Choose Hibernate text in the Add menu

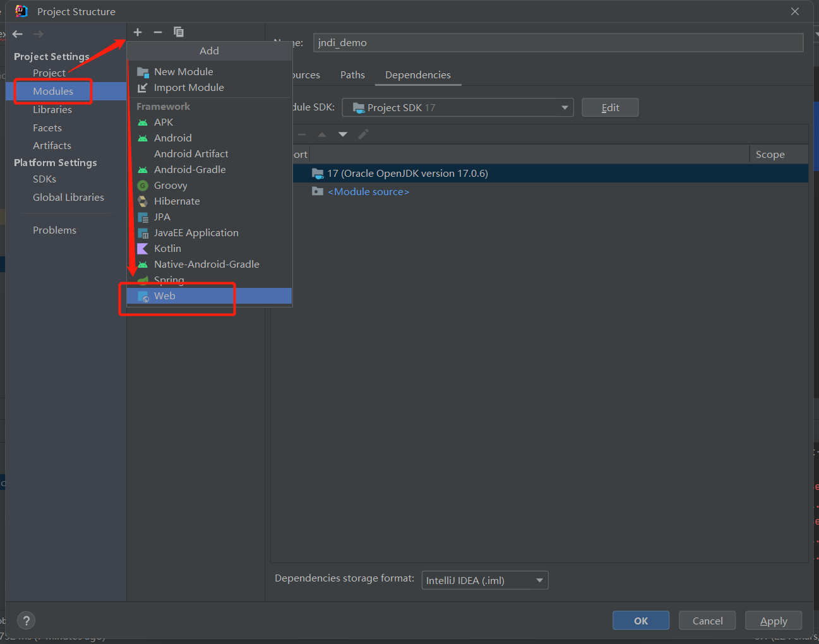pyautogui.click(x=177, y=201)
